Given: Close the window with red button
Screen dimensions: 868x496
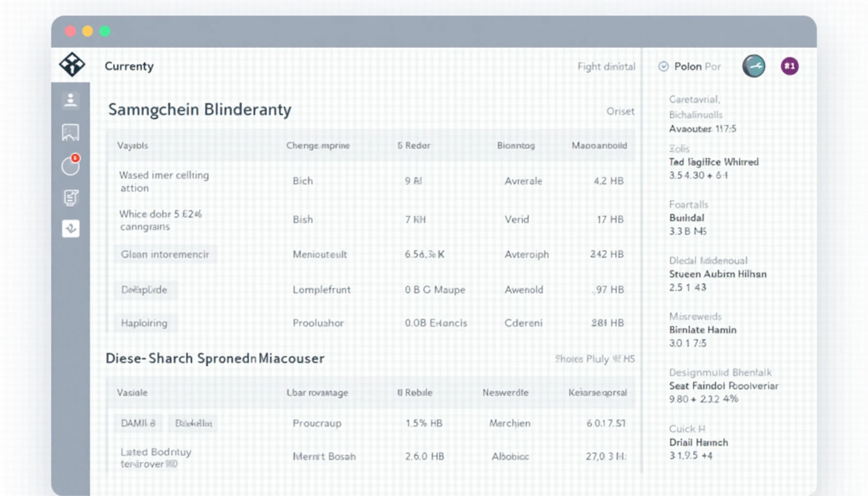Looking at the screenshot, I should tap(70, 31).
